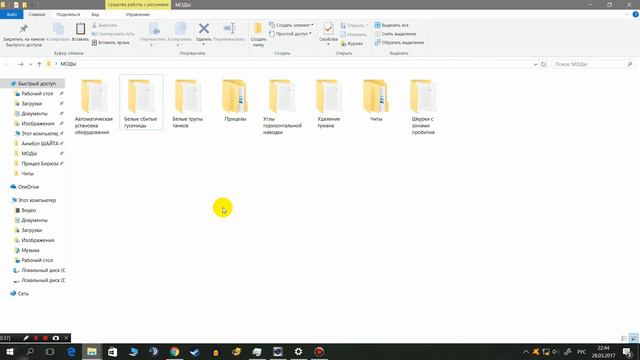The width and height of the screenshot is (640, 360).
Task: Click the address bar showing МОДЫ
Action: coord(290,64)
